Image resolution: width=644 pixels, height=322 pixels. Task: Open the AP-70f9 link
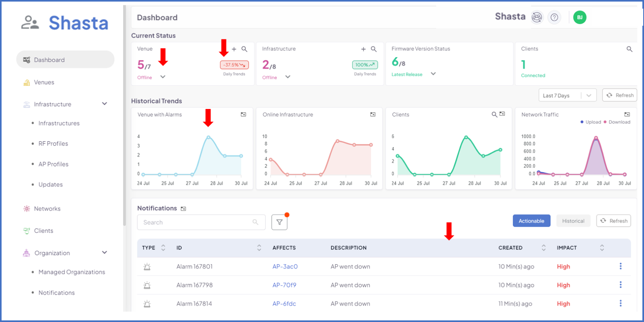point(284,285)
